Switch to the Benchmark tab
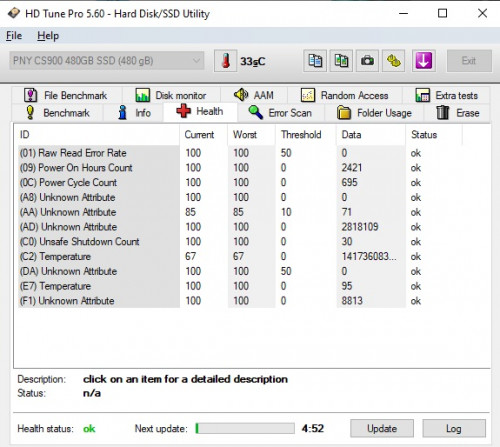 pos(58,113)
